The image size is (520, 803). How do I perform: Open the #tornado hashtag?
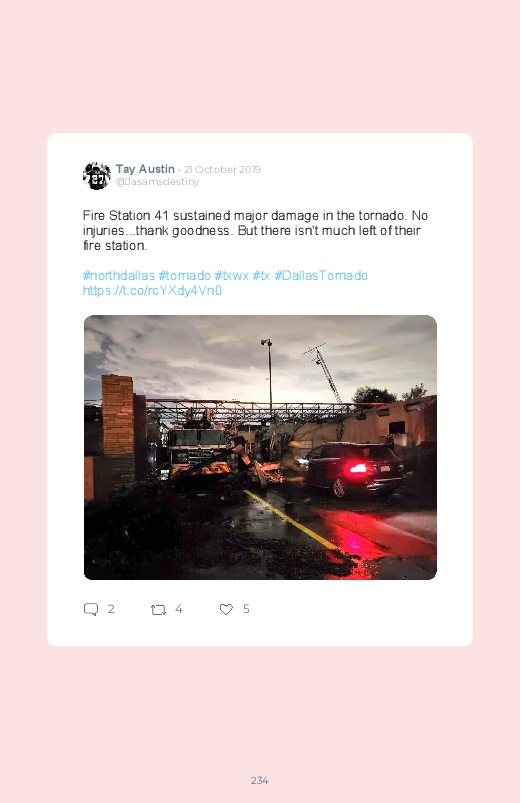184,276
